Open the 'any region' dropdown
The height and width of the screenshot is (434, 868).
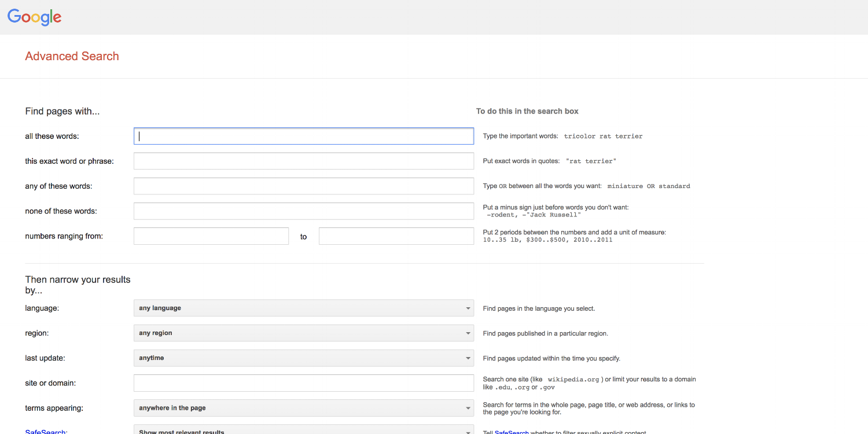304,333
